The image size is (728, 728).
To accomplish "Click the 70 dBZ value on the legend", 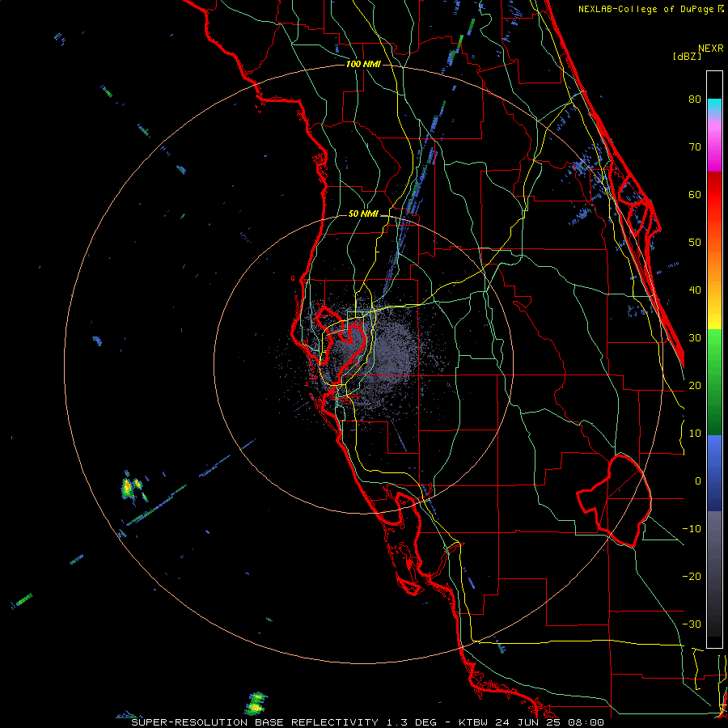I will coord(695,147).
